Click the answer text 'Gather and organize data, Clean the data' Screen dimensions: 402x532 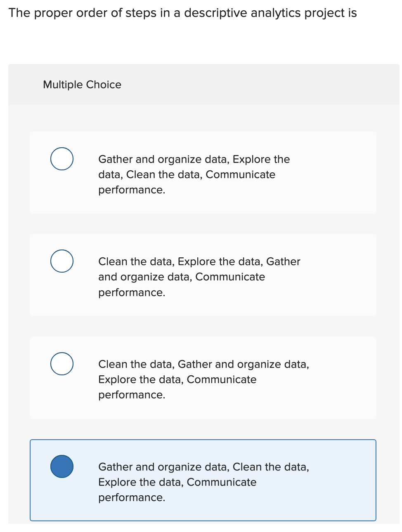(203, 467)
